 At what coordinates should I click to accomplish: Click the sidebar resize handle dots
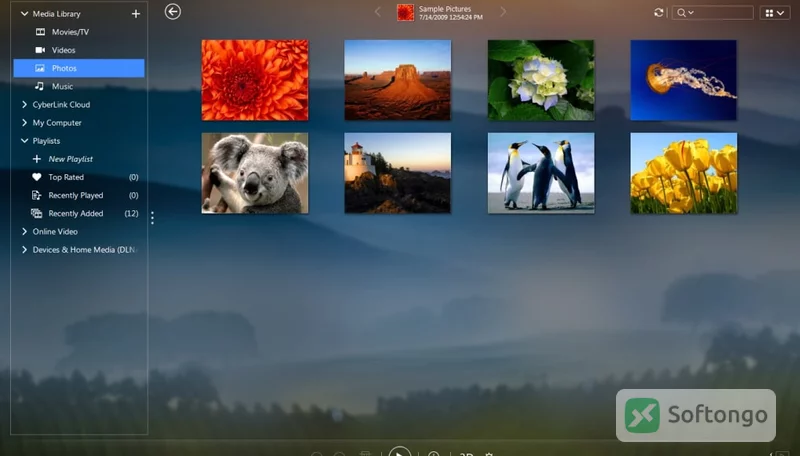point(153,218)
